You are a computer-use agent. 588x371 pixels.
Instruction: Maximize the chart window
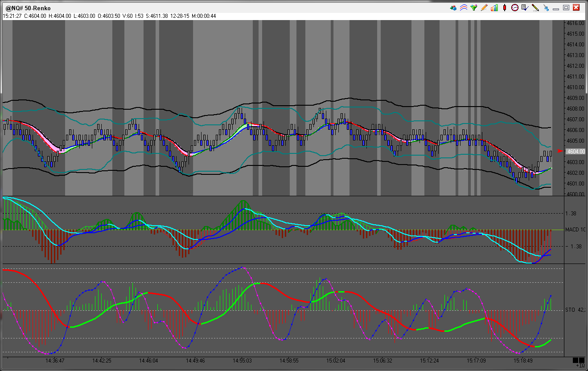click(566, 8)
